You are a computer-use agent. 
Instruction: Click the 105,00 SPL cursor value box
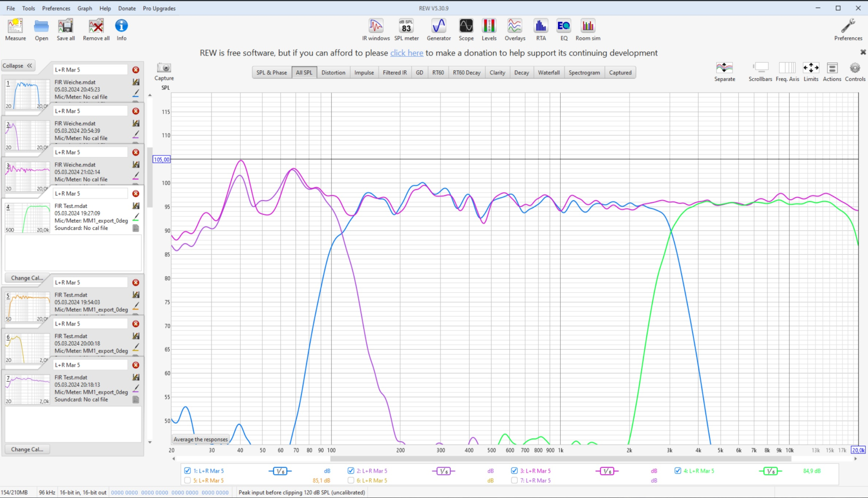pos(161,159)
